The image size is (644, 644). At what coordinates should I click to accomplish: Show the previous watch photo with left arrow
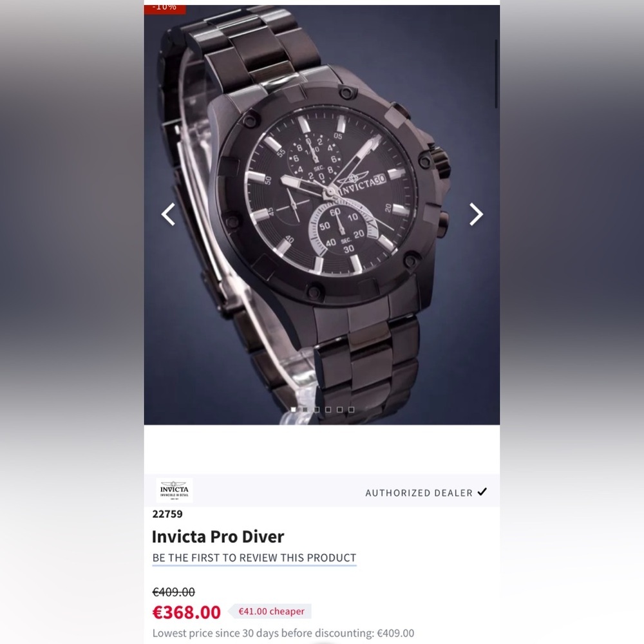(168, 214)
